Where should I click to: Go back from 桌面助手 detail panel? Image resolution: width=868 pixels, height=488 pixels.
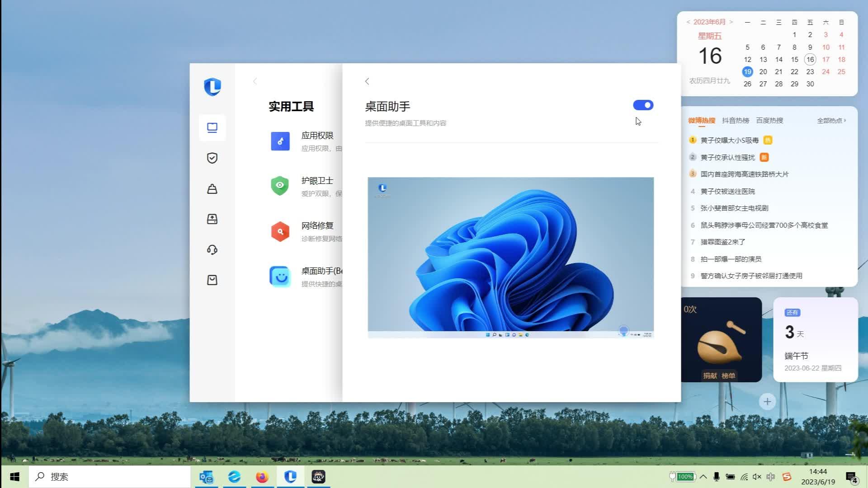367,81
